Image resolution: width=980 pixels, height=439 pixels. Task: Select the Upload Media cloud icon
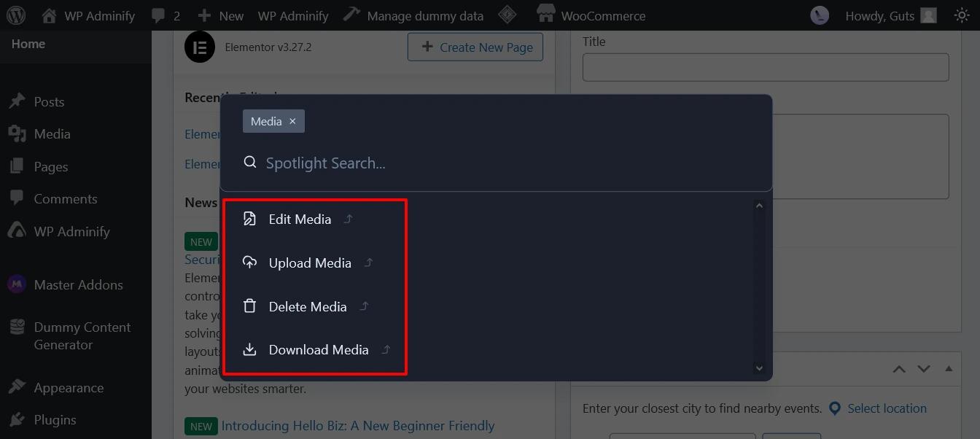pos(249,262)
